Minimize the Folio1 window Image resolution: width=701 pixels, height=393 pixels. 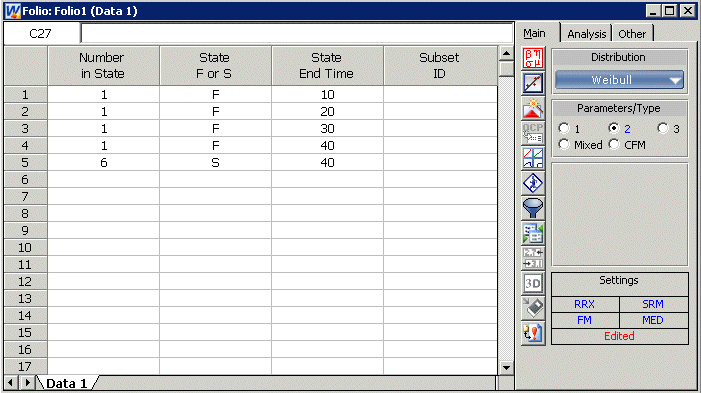click(x=654, y=11)
